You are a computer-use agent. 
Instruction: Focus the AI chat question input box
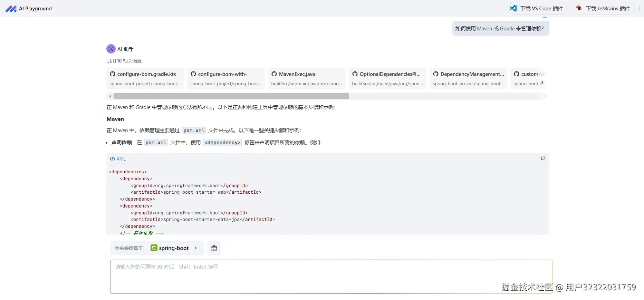click(331, 277)
